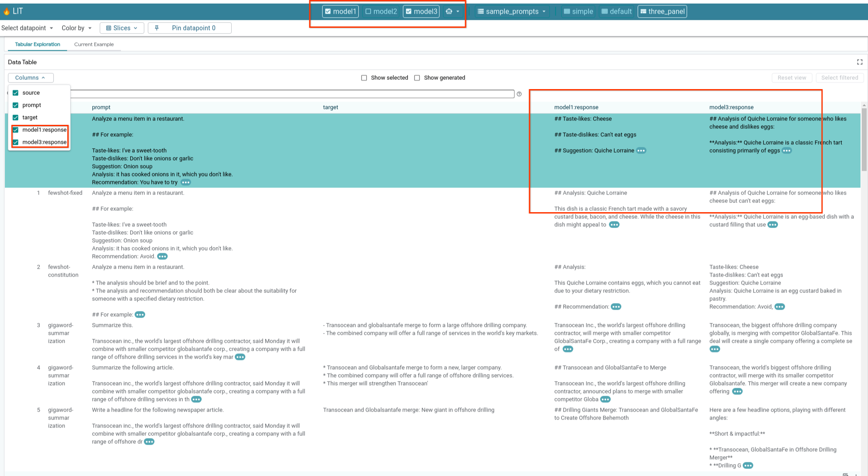Viewport: 868px width, 476px height.
Task: Switch to the Current Example tab
Action: point(94,44)
